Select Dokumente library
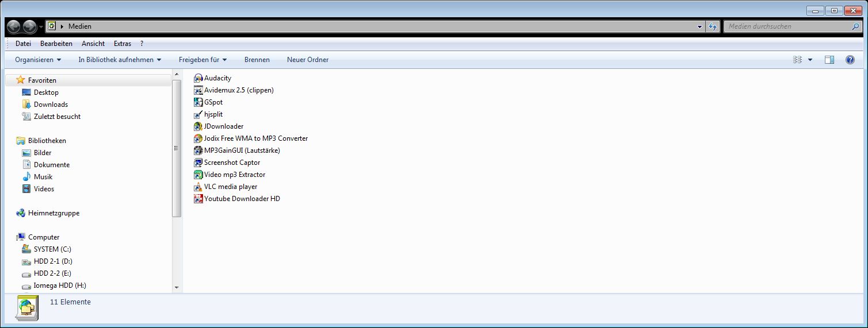Screen dimensions: 868x328 click(52, 165)
